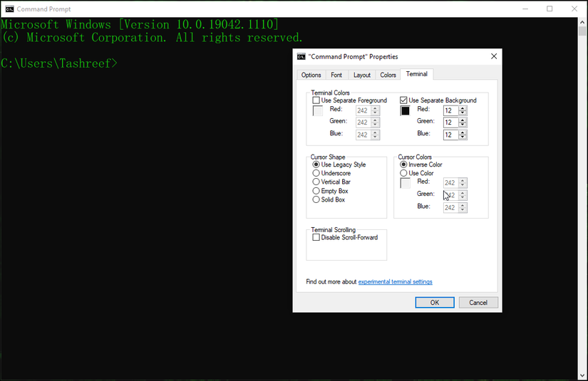Switch to the Options tab
The width and height of the screenshot is (588, 381).
[311, 75]
